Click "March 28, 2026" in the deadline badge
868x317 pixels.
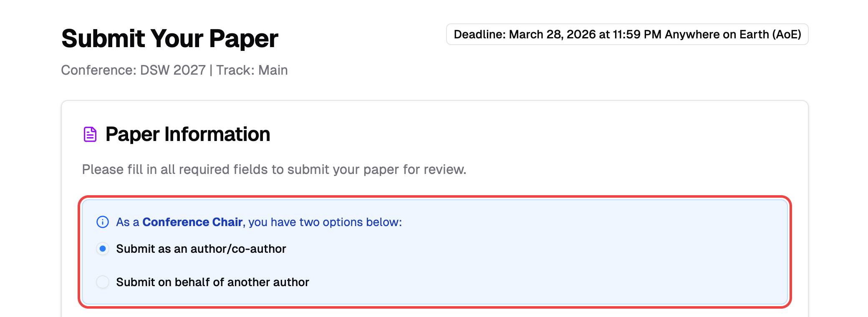pos(553,34)
